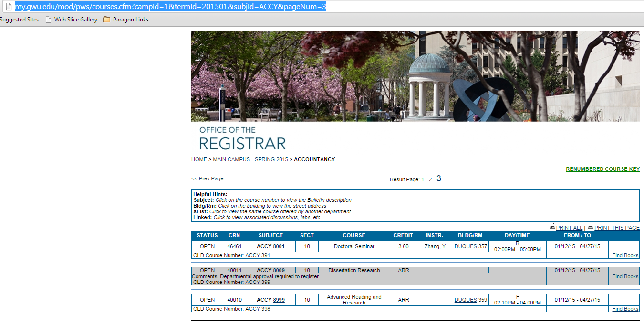Open the Paragon Links folder icon
The image size is (644, 325).
[x=106, y=20]
